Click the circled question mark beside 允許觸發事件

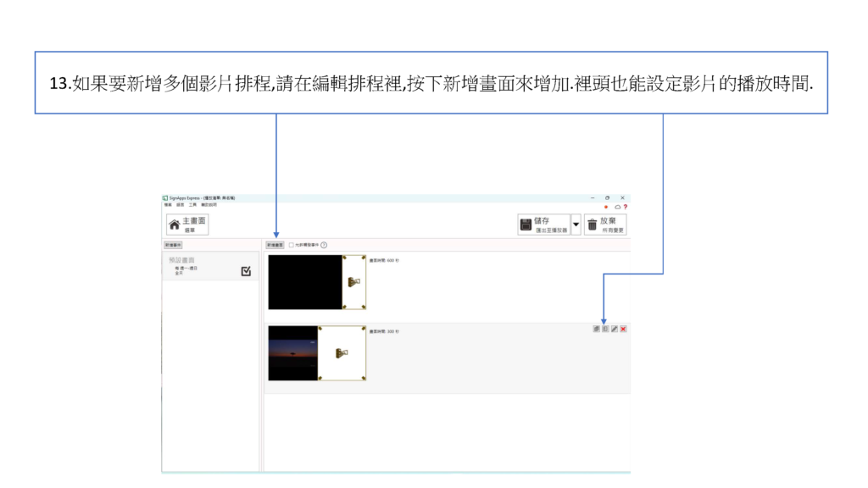point(324,245)
